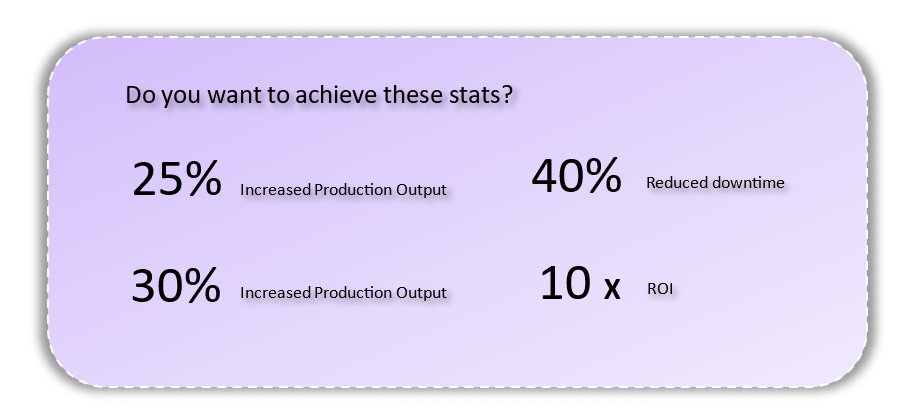Select the Reduced downtime label
This screenshot has width=920, height=415.
[x=715, y=183]
